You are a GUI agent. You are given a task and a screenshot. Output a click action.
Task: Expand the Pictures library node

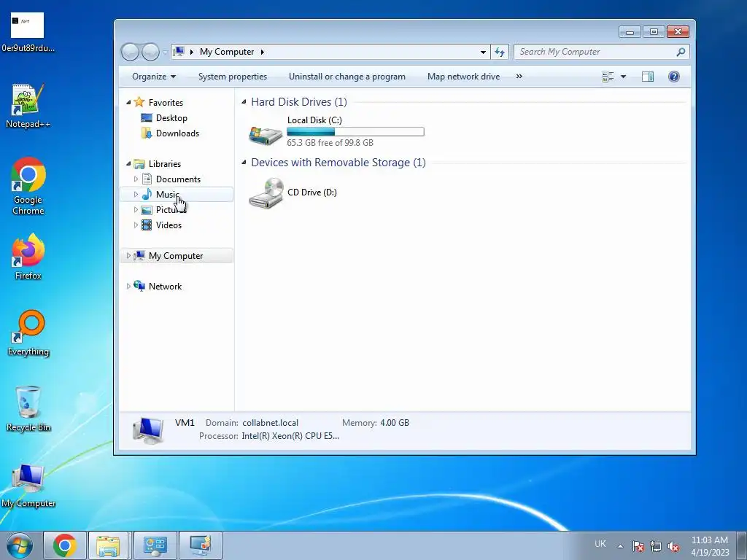pos(136,209)
